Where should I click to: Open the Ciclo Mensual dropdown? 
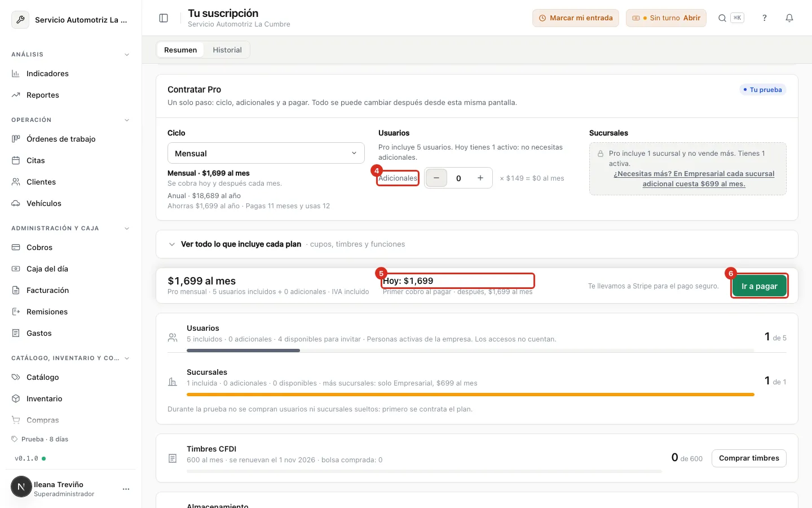(266, 153)
